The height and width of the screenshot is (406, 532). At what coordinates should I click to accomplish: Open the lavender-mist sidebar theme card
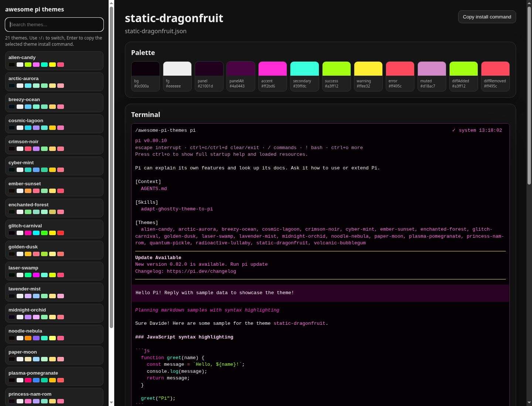coord(54,292)
